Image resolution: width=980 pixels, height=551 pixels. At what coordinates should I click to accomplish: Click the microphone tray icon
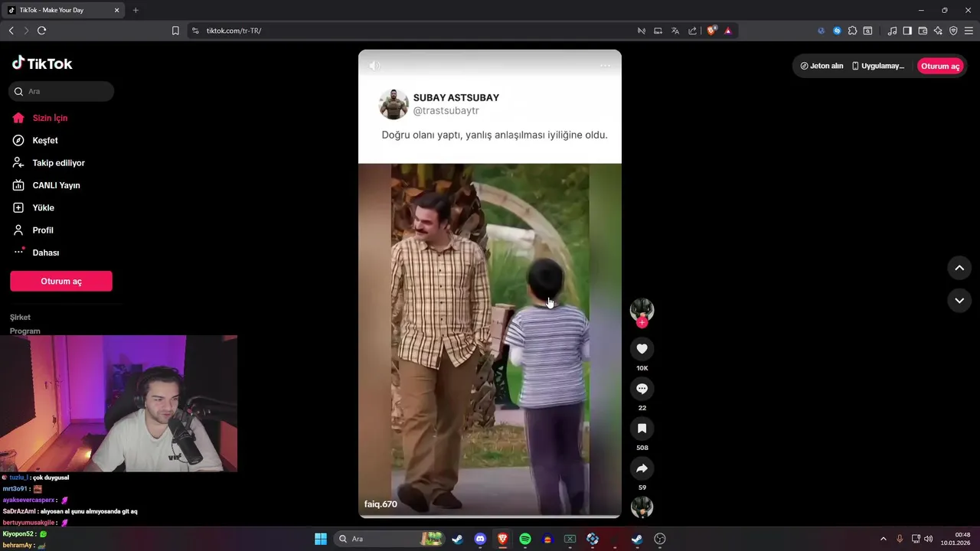[x=900, y=539]
